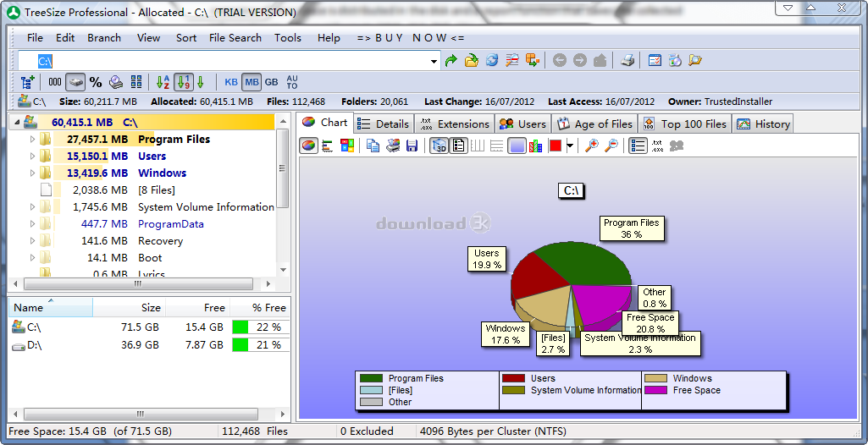Click the .txt/.exe icon in chart toolbar

point(657,146)
